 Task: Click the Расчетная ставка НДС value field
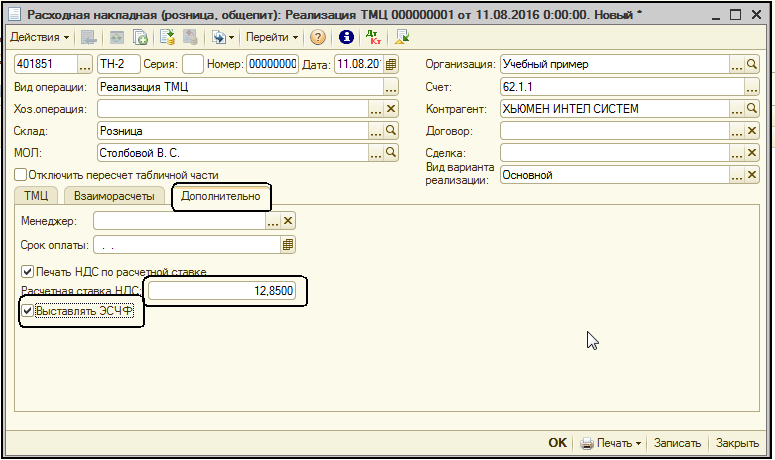(224, 291)
